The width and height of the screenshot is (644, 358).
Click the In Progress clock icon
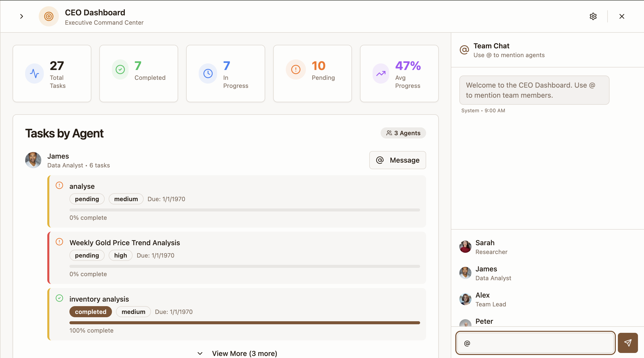(x=208, y=74)
